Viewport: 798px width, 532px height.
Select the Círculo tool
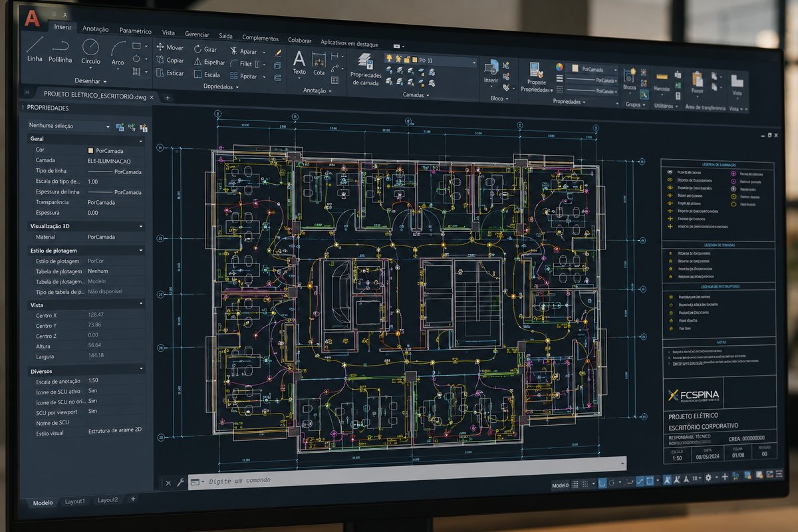[90, 51]
